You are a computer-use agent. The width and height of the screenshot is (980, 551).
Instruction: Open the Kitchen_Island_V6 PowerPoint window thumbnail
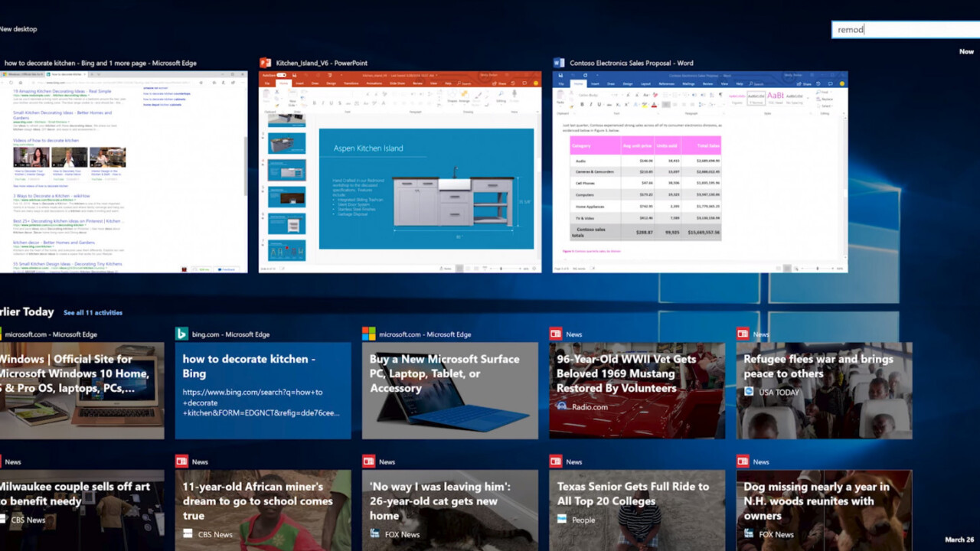[400, 171]
